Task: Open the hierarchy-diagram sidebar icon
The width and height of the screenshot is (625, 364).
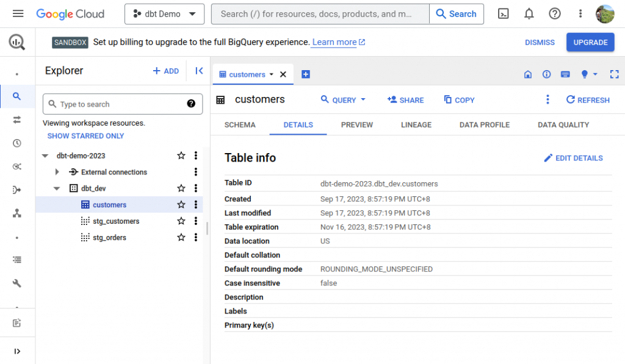Action: tap(16, 213)
